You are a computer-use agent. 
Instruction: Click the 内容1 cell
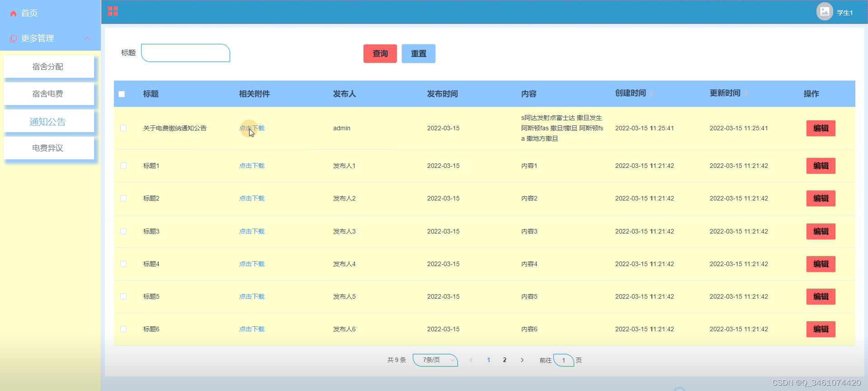(x=529, y=166)
